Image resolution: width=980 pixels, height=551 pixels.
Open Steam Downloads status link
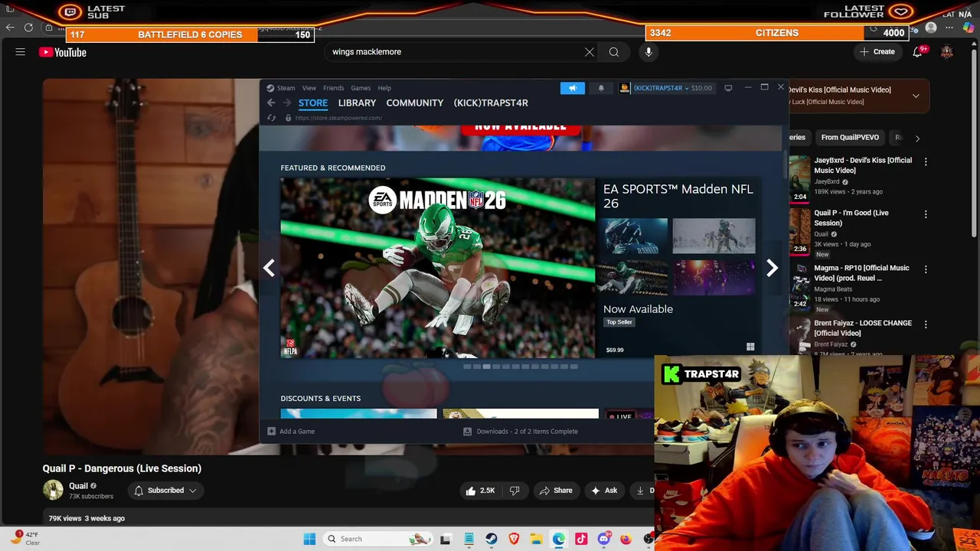521,432
